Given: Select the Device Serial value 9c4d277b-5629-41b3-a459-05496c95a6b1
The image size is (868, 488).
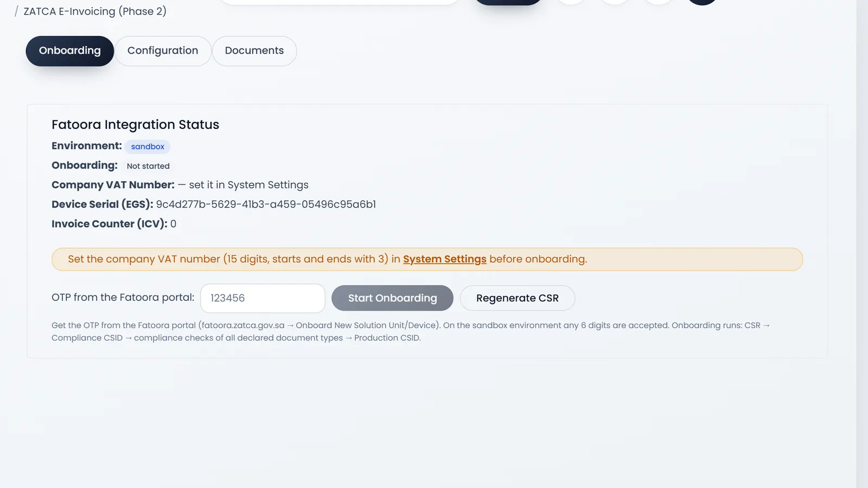Looking at the screenshot, I should pyautogui.click(x=266, y=204).
